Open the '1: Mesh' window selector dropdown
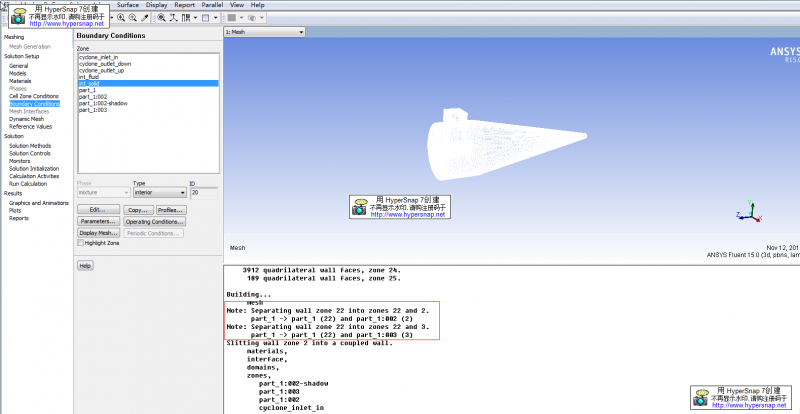The width and height of the screenshot is (800, 414). click(264, 32)
